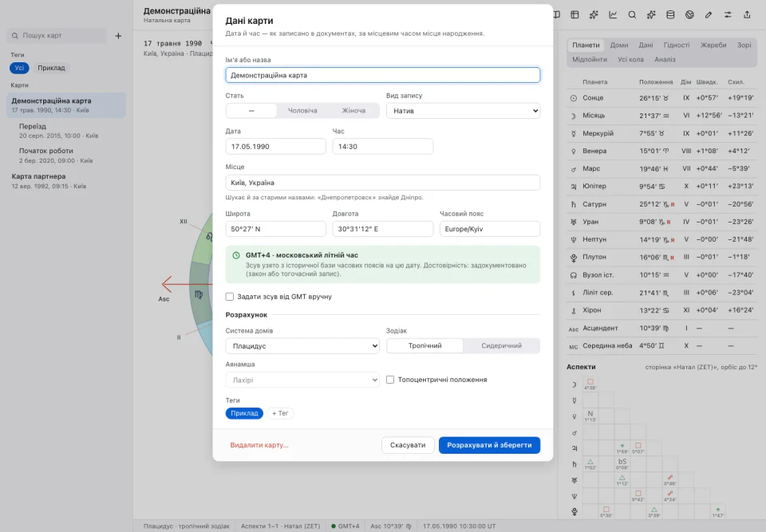Select 'Жіноча' in the Стать selector

[353, 110]
